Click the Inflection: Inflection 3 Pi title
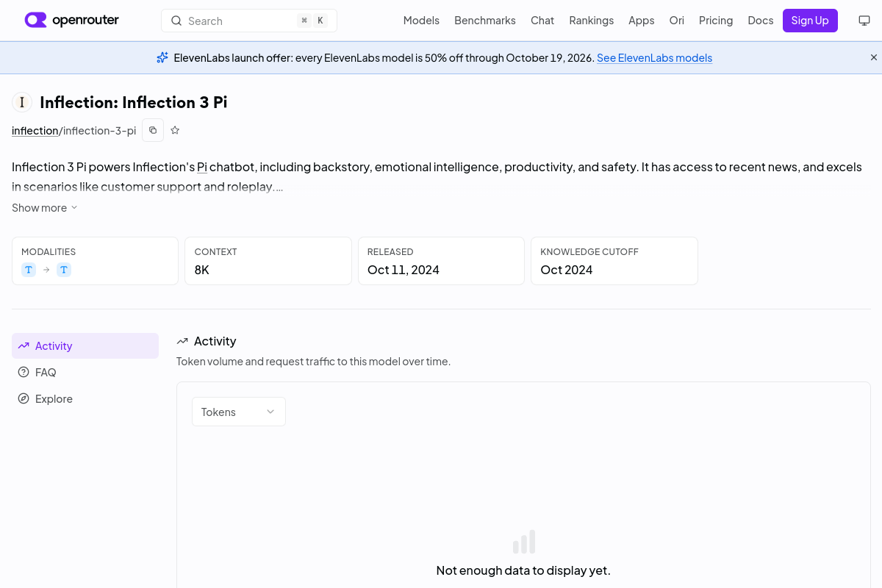The height and width of the screenshot is (588, 882). pyautogui.click(x=134, y=102)
